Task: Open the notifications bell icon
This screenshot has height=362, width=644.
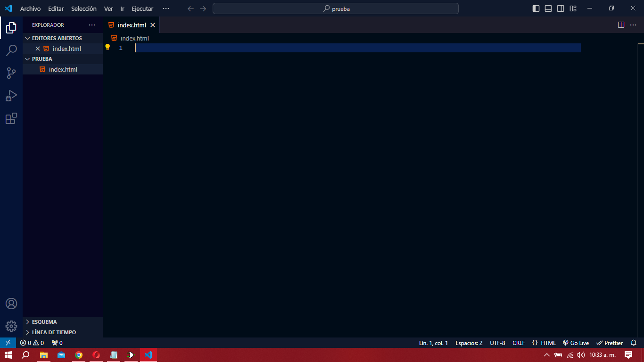Action: [x=634, y=343]
